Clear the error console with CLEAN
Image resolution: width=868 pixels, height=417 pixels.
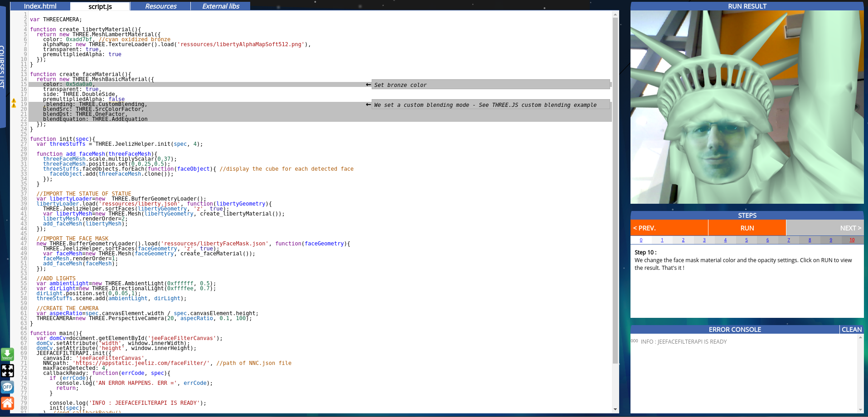pyautogui.click(x=852, y=330)
